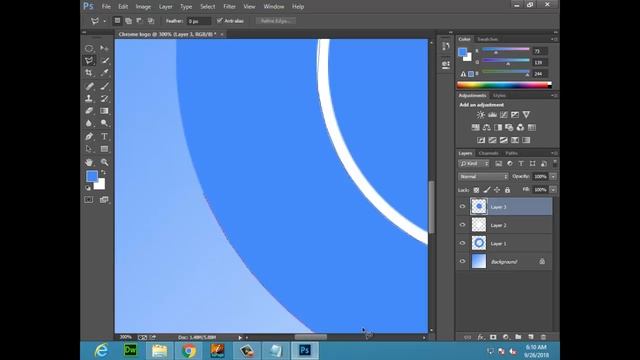
Task: Select the Horizontal Type tool
Action: [104, 136]
